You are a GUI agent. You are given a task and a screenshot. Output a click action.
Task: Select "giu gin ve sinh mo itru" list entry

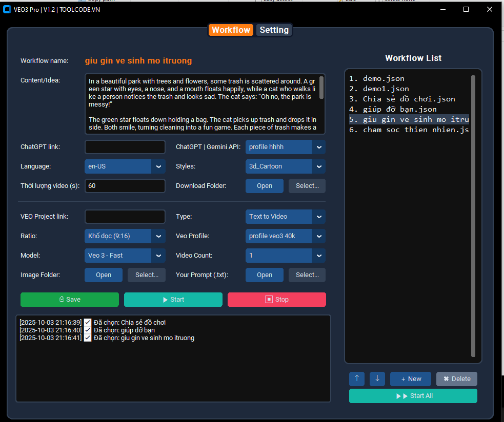409,119
